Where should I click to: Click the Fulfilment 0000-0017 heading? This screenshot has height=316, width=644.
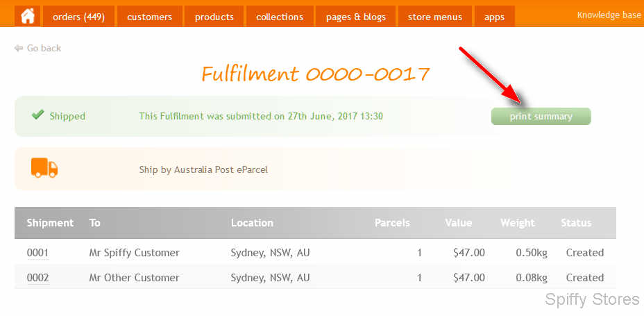click(x=316, y=74)
